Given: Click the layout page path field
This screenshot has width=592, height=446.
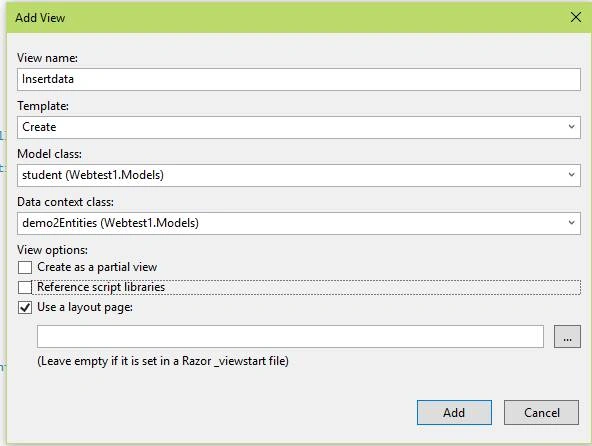Looking at the screenshot, I should pos(290,336).
